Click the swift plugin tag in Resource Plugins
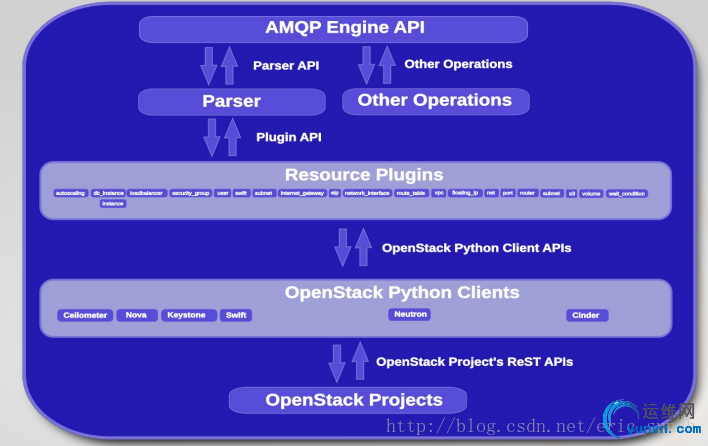708x446 pixels. tap(242, 193)
